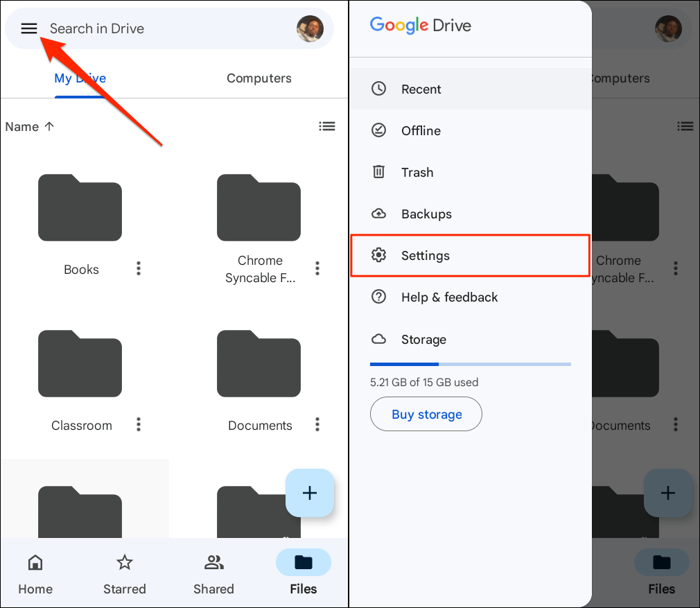The image size is (700, 608).
Task: Open the Classroom folder
Action: (80, 364)
